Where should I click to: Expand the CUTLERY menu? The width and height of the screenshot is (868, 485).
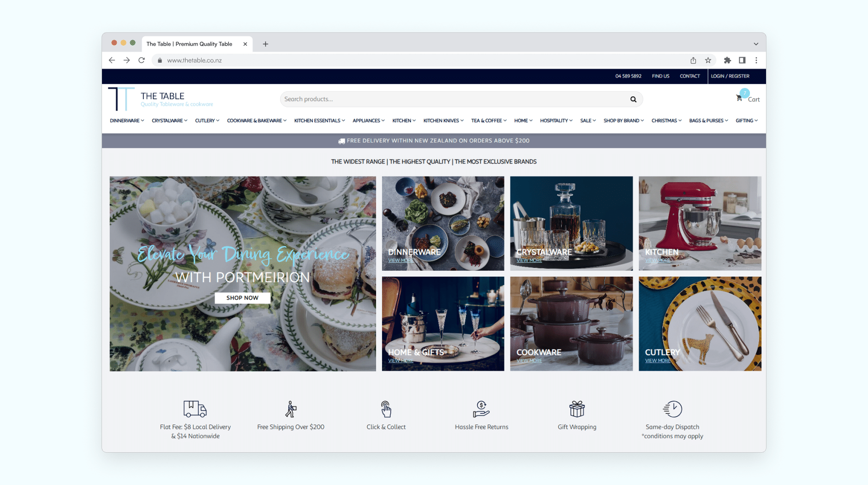(207, 121)
